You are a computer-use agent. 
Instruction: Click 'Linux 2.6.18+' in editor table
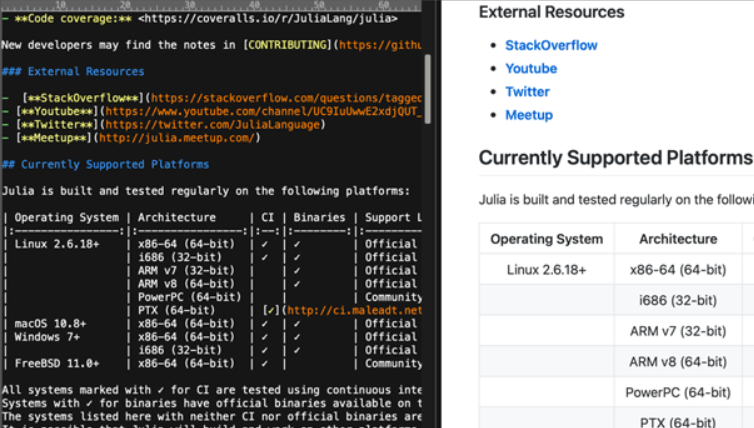[x=57, y=244]
